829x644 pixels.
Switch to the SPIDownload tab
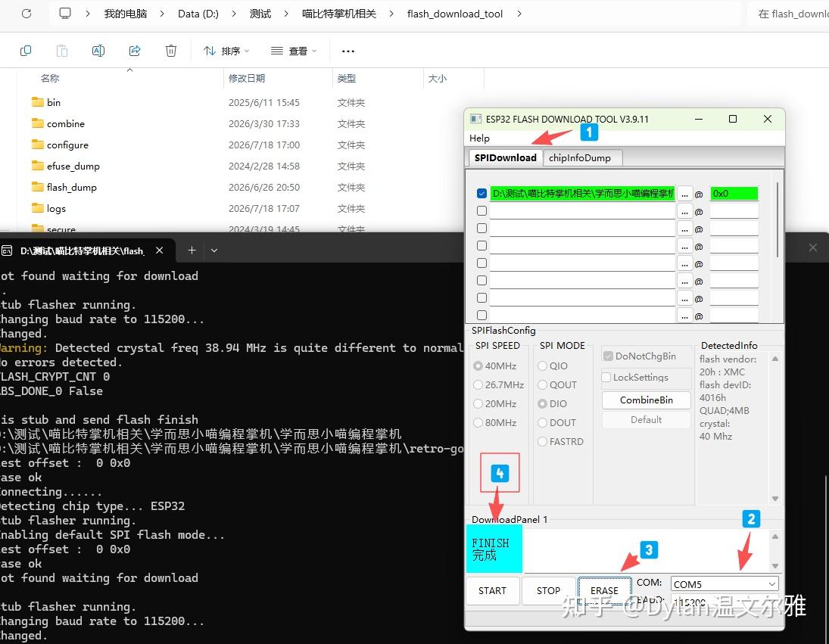point(506,157)
